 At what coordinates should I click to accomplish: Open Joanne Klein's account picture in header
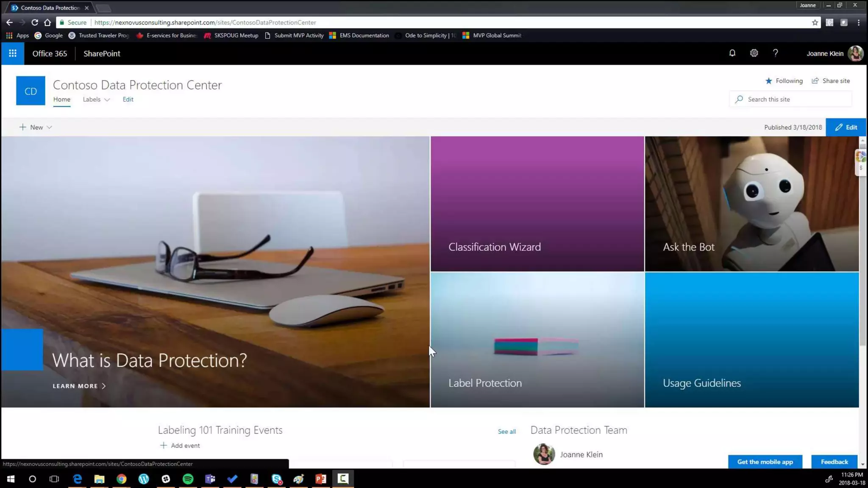[855, 53]
